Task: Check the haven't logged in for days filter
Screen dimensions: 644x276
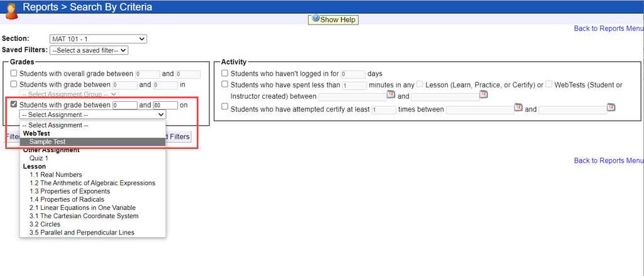Action: (x=225, y=74)
